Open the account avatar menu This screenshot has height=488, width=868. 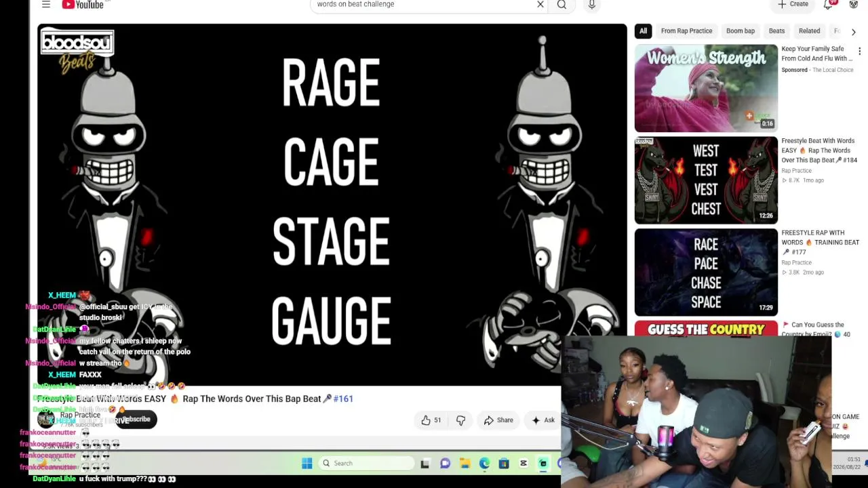click(x=854, y=5)
